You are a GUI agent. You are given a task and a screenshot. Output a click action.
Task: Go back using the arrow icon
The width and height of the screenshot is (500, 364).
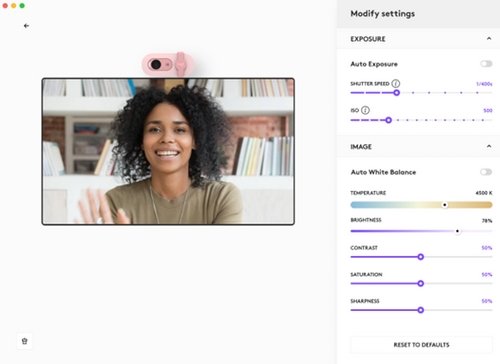click(26, 26)
